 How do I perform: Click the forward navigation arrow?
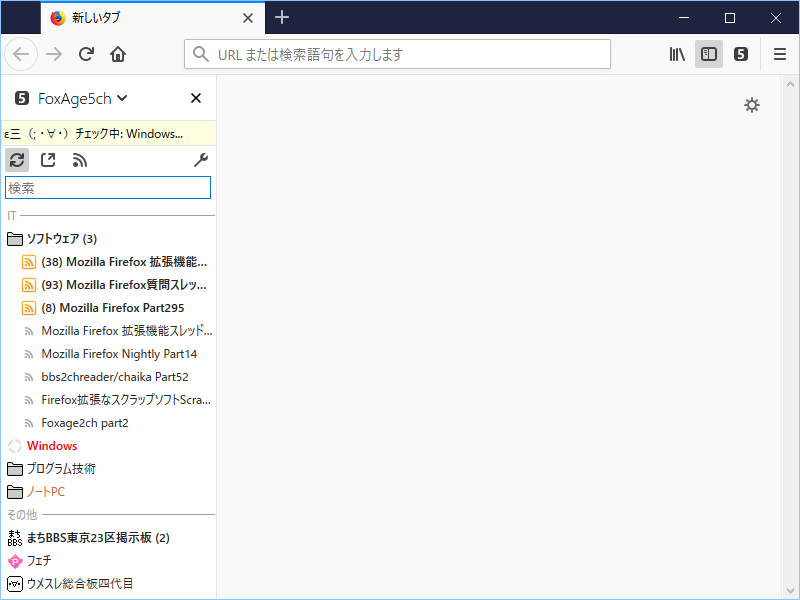point(54,54)
